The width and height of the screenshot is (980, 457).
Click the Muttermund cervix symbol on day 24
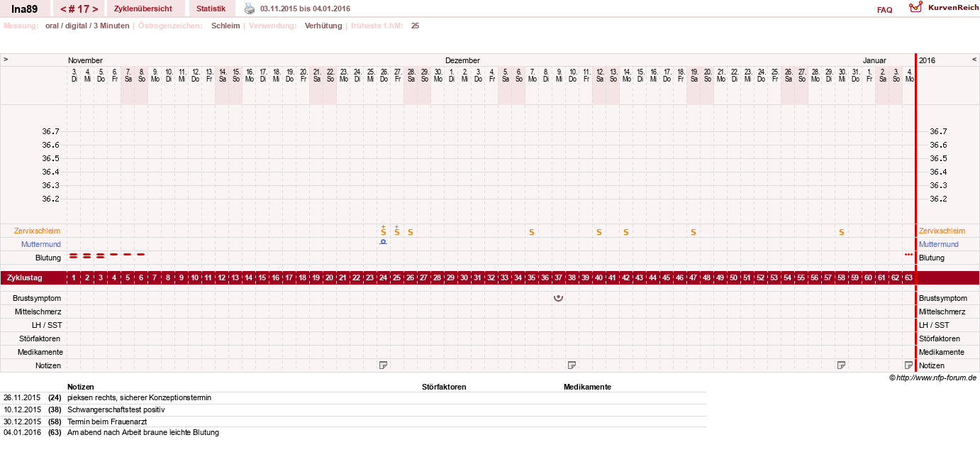pos(383,242)
